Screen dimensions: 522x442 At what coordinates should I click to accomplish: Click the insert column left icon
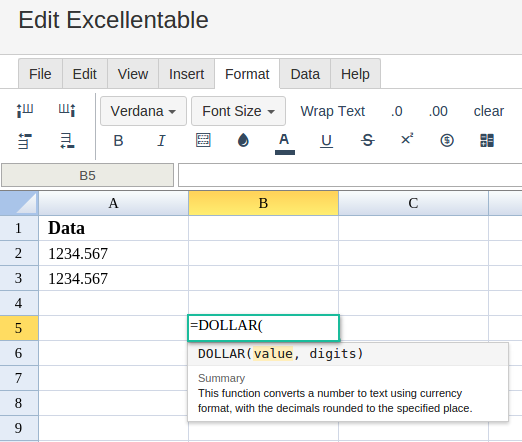click(x=25, y=110)
